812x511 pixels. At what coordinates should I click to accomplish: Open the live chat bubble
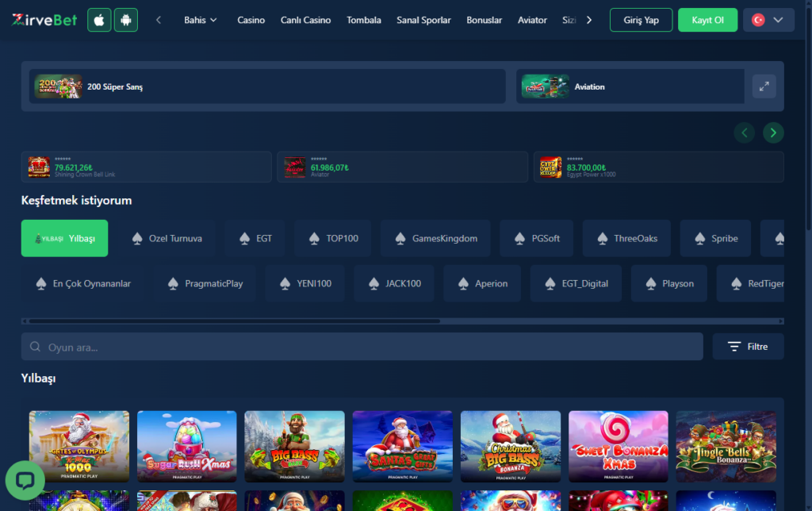[25, 480]
